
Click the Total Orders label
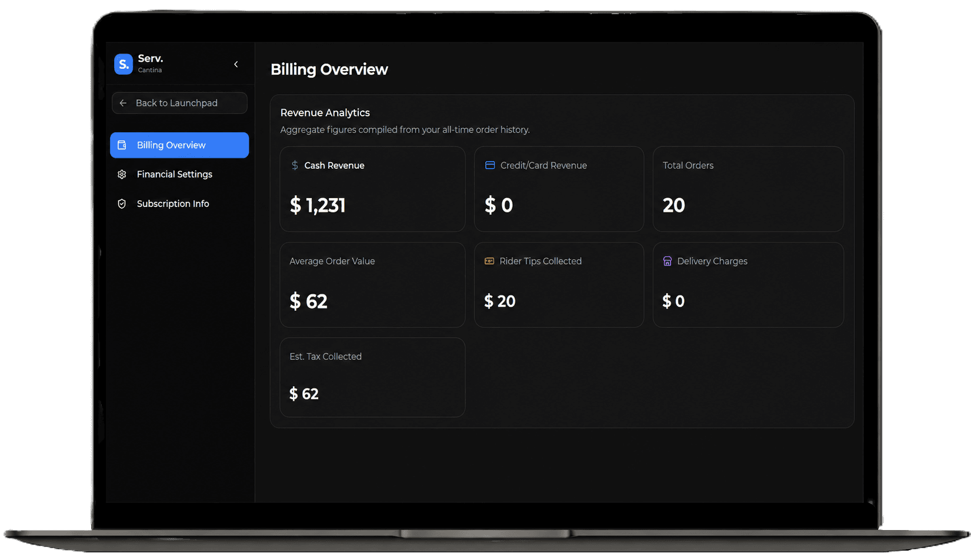(x=688, y=166)
